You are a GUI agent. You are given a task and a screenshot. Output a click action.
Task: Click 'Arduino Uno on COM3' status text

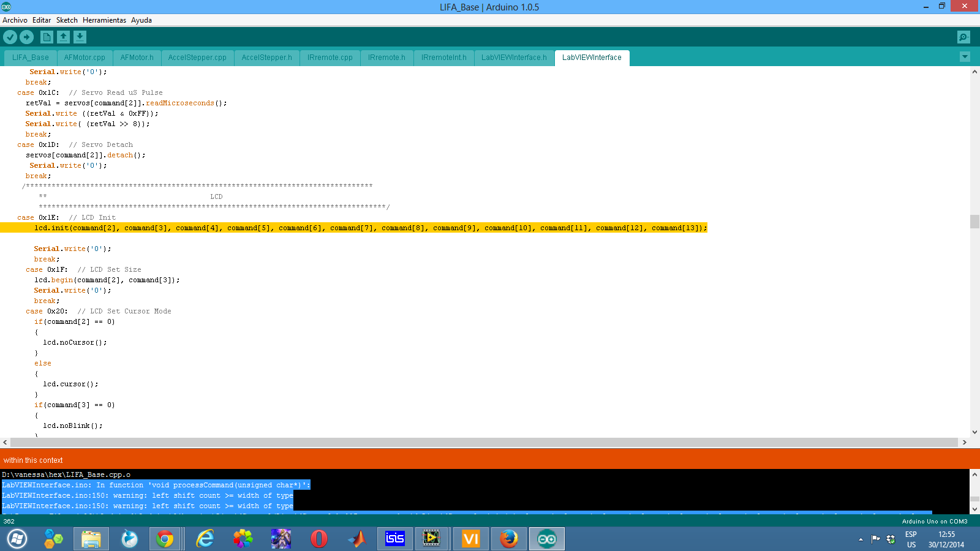935,522
